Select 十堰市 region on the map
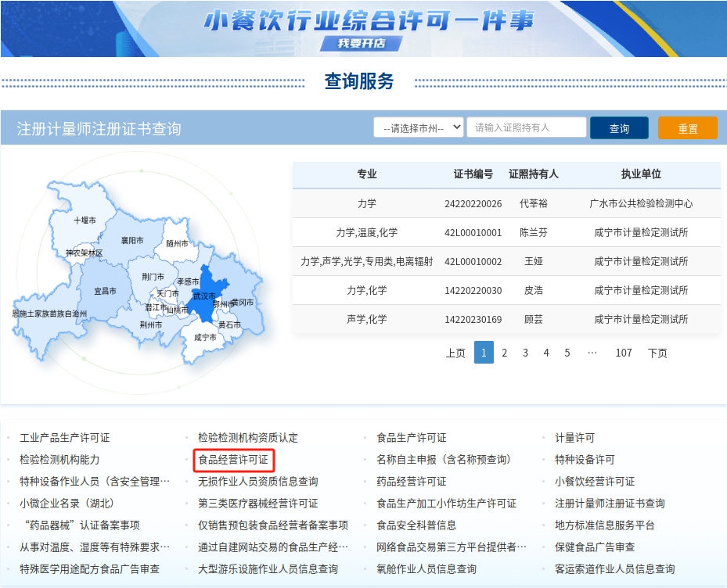Screen dimensions: 727x588 coord(85,220)
